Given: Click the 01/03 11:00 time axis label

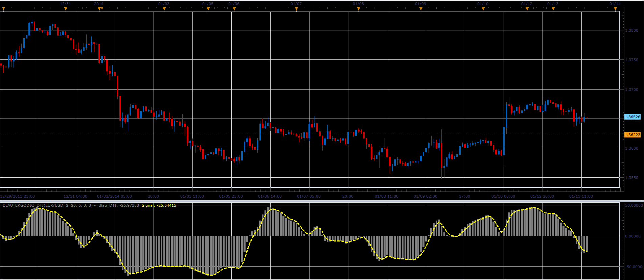Looking at the screenshot, I should point(192,196).
